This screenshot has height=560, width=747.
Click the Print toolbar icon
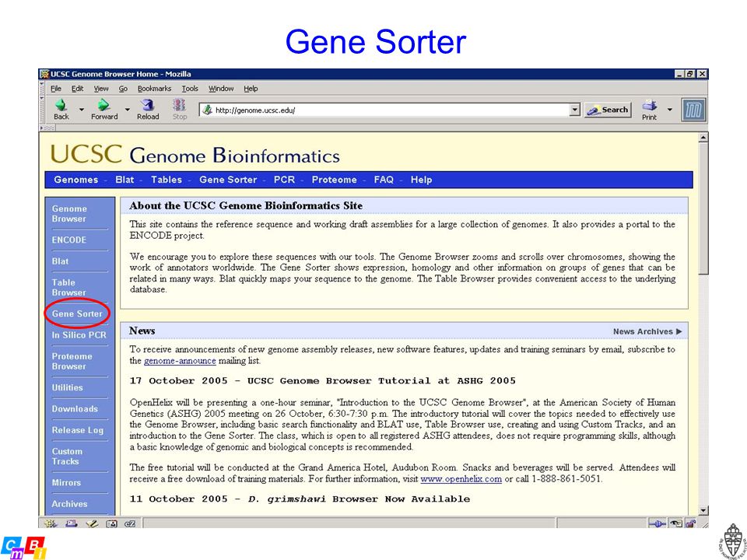pos(649,105)
